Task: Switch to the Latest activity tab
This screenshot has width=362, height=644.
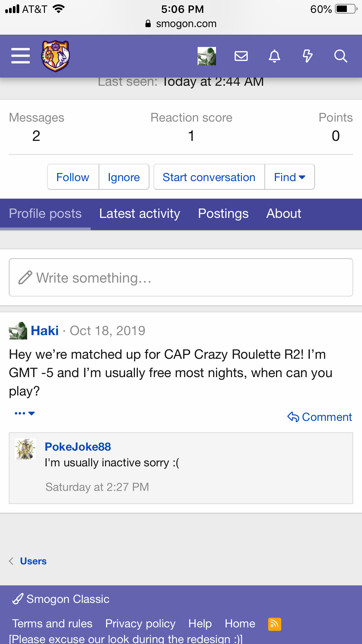Action: 140,214
